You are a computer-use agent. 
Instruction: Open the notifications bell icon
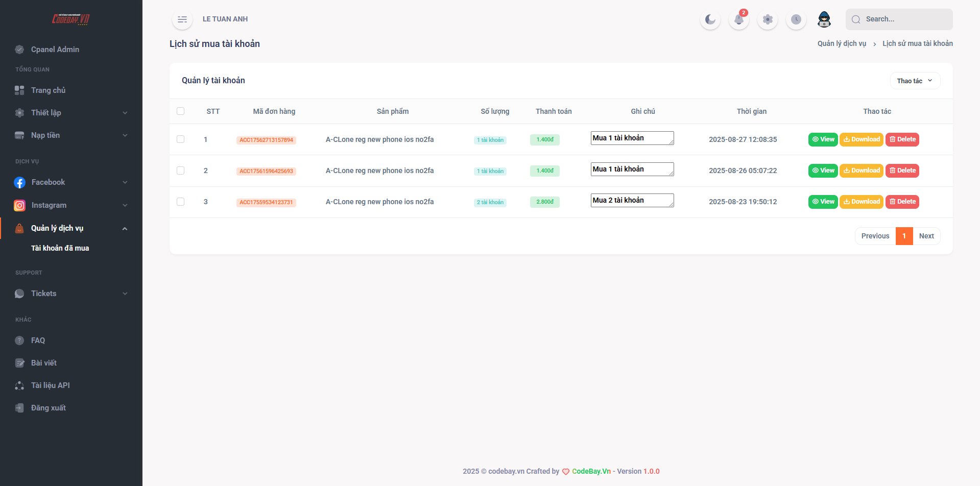coord(738,19)
